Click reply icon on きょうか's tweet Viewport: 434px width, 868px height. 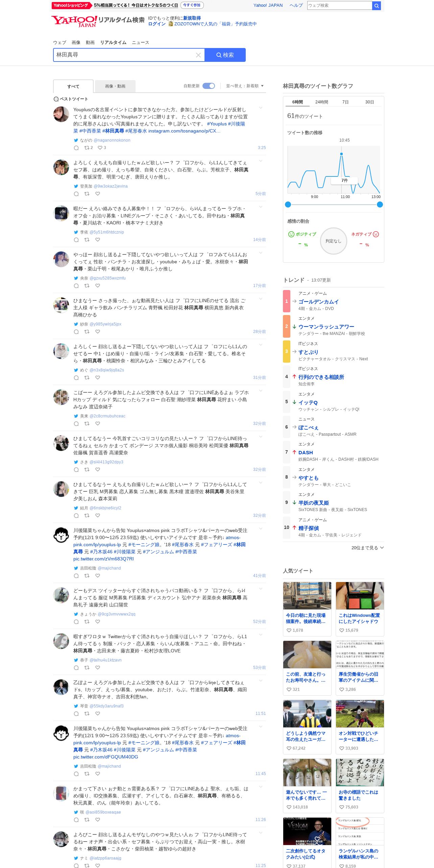coord(76,622)
